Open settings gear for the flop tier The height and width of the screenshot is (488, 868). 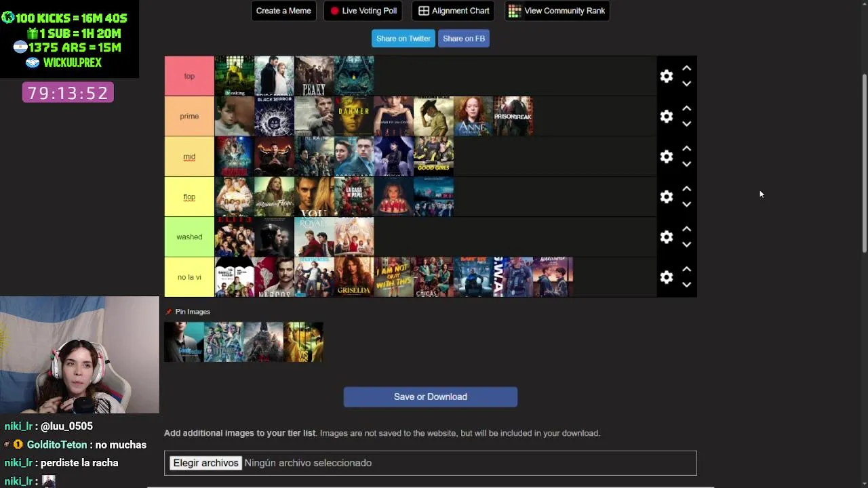pyautogui.click(x=667, y=197)
